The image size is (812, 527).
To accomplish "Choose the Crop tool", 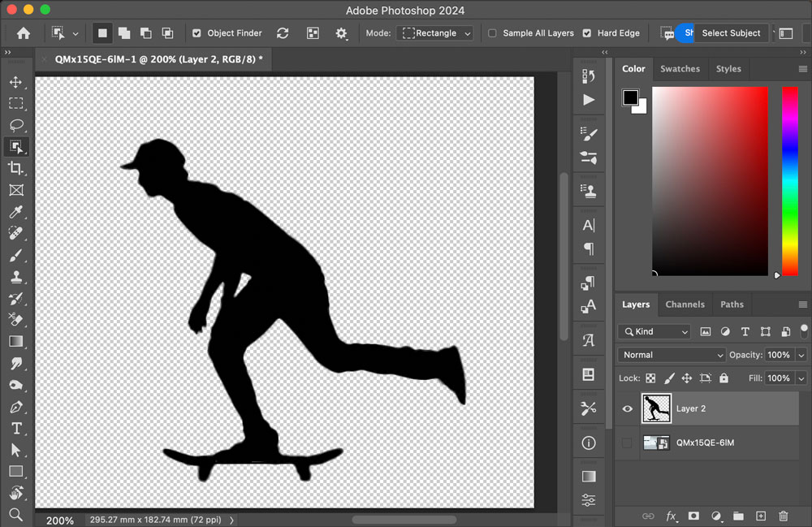I will (x=15, y=168).
